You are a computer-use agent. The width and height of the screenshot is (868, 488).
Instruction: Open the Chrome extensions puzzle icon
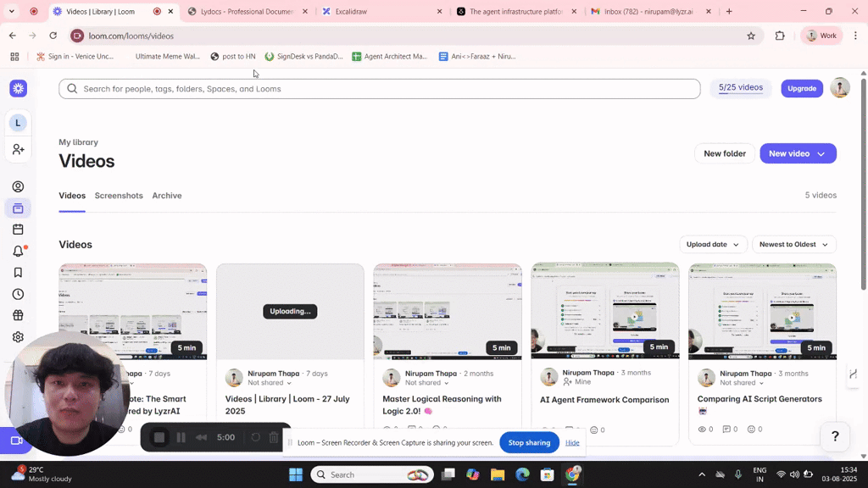(780, 36)
